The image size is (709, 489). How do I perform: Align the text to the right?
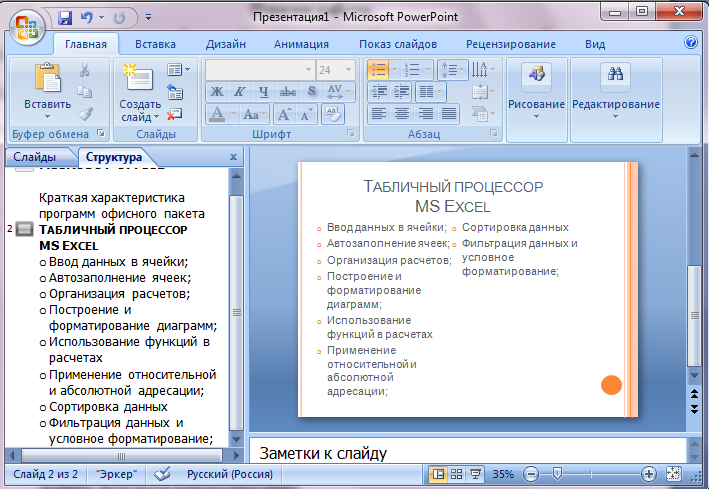click(x=425, y=113)
